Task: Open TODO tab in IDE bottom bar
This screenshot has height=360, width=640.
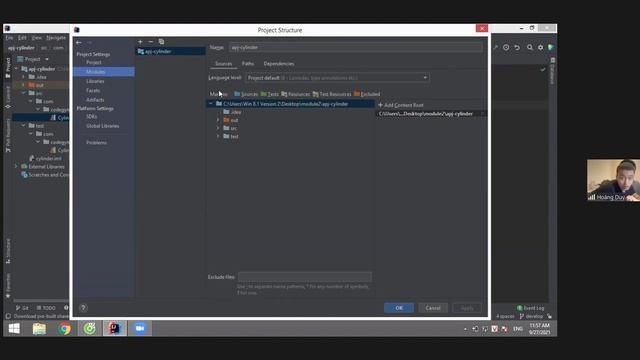Action: [x=46, y=308]
